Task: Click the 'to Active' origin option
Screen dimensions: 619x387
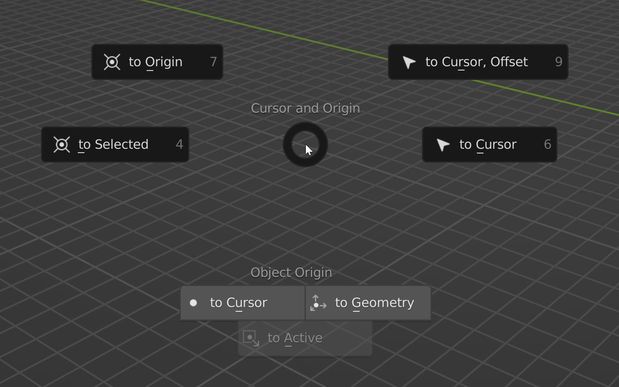Action: pyautogui.click(x=305, y=338)
